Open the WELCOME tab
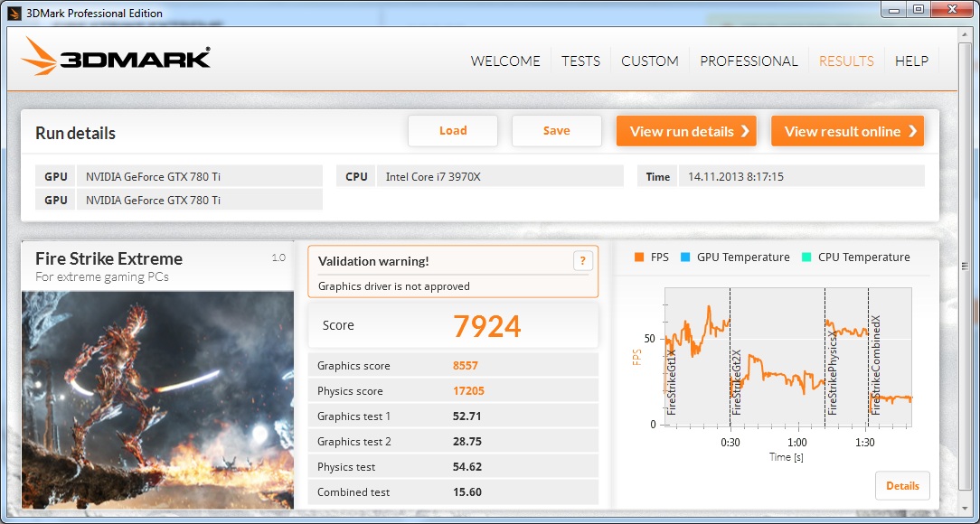This screenshot has height=524, width=980. [505, 61]
